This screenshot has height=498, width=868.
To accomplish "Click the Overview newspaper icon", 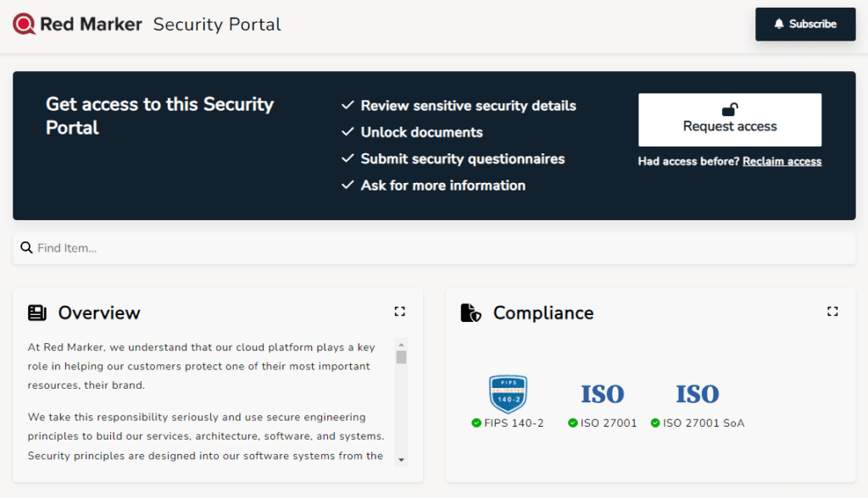I will [x=37, y=313].
